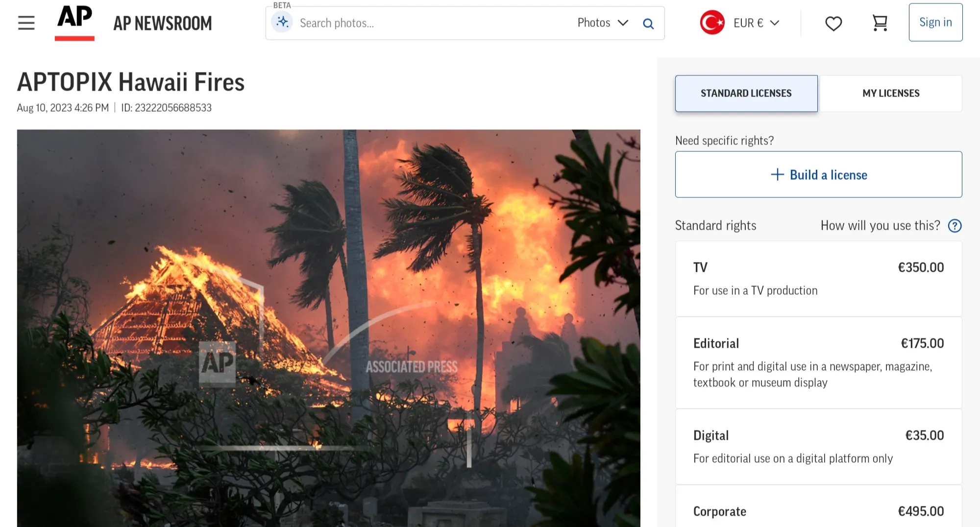The height and width of the screenshot is (527, 980).
Task: Switch to the My Licenses tab
Action: coord(891,93)
